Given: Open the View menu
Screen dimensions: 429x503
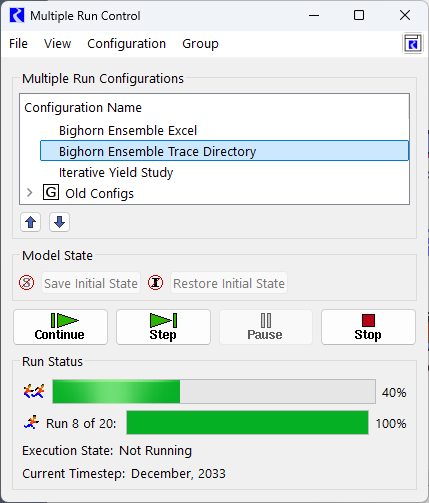Looking at the screenshot, I should click(58, 44).
